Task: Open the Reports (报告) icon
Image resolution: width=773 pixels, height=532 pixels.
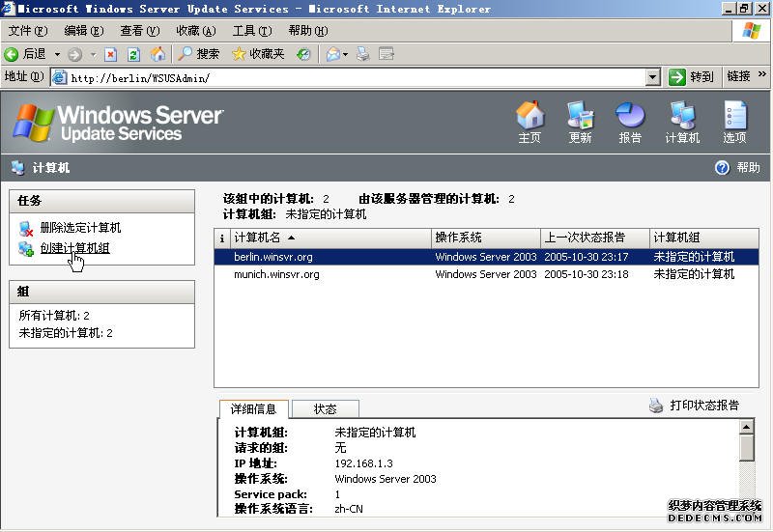Action: click(x=630, y=115)
